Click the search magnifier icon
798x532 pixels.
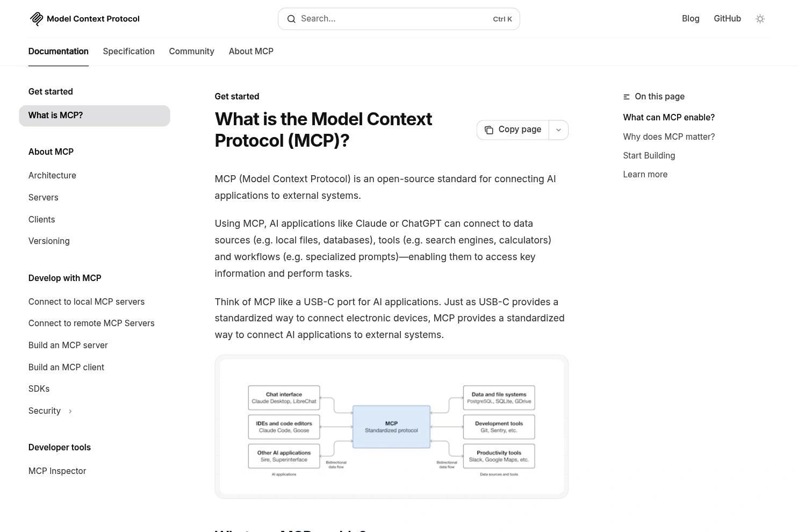[291, 19]
